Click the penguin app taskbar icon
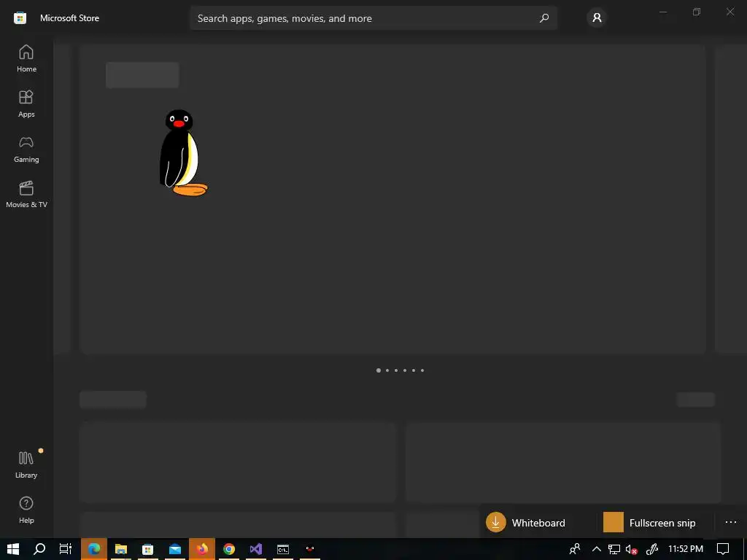Screen dimensions: 747x560 310,549
